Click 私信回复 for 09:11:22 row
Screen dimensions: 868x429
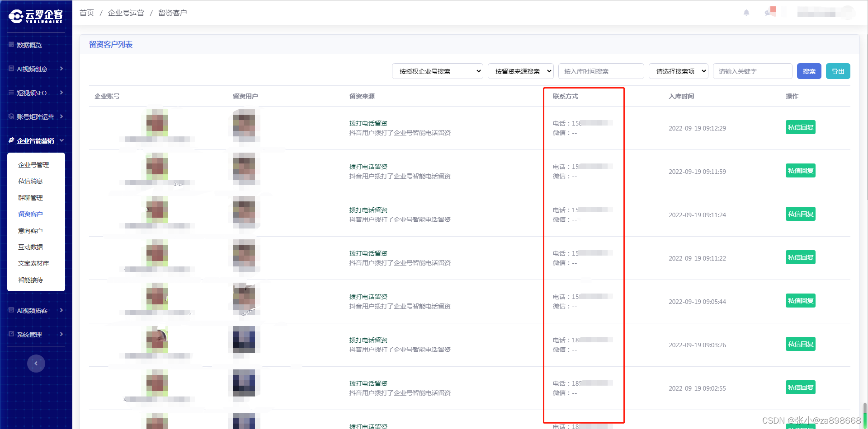click(801, 257)
